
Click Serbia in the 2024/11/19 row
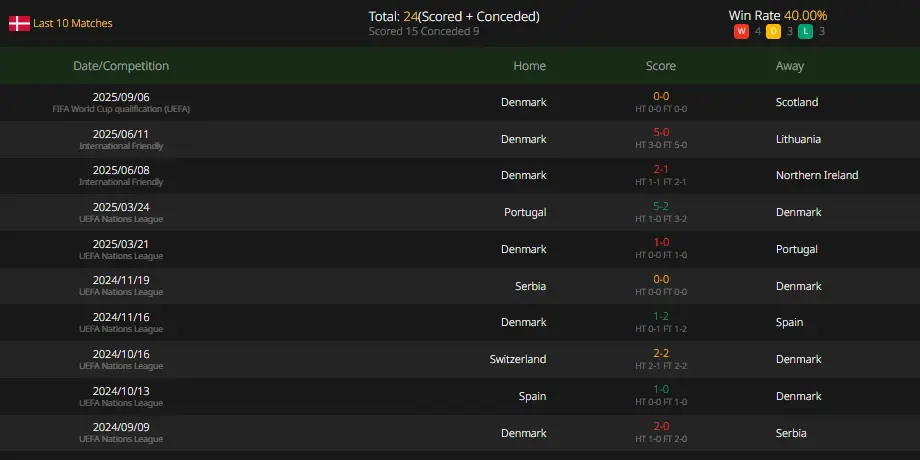pyautogui.click(x=531, y=286)
